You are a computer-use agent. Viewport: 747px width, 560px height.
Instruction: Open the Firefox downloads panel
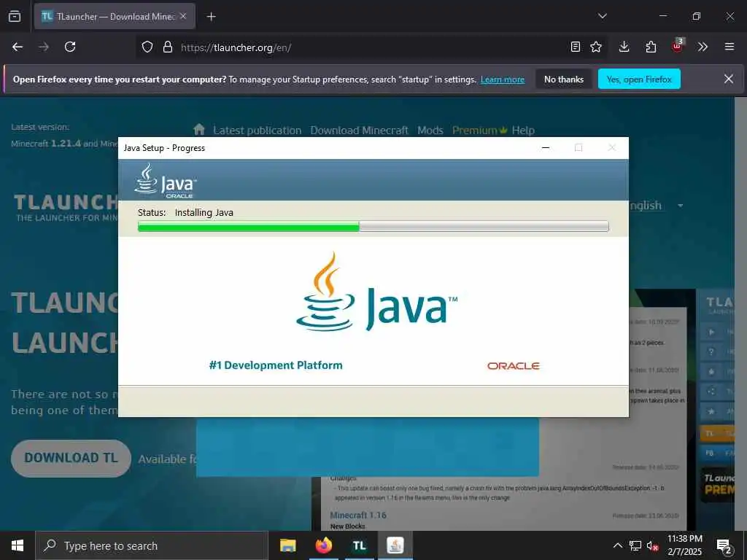tap(624, 47)
